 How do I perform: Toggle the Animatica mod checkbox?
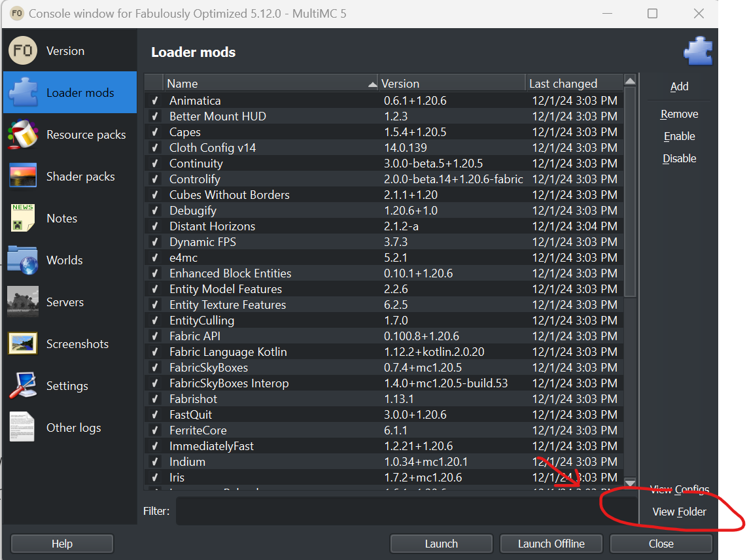155,101
